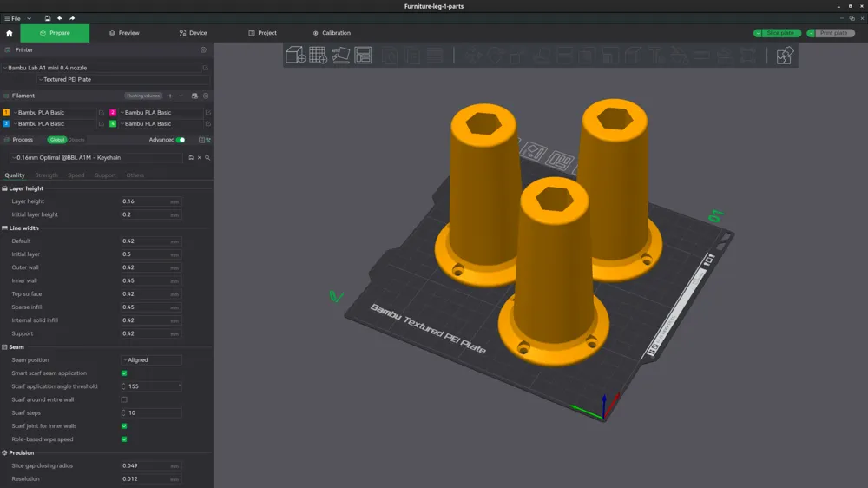Open the printer selection dropdown
The height and width of the screenshot is (488, 868).
pyautogui.click(x=102, y=68)
